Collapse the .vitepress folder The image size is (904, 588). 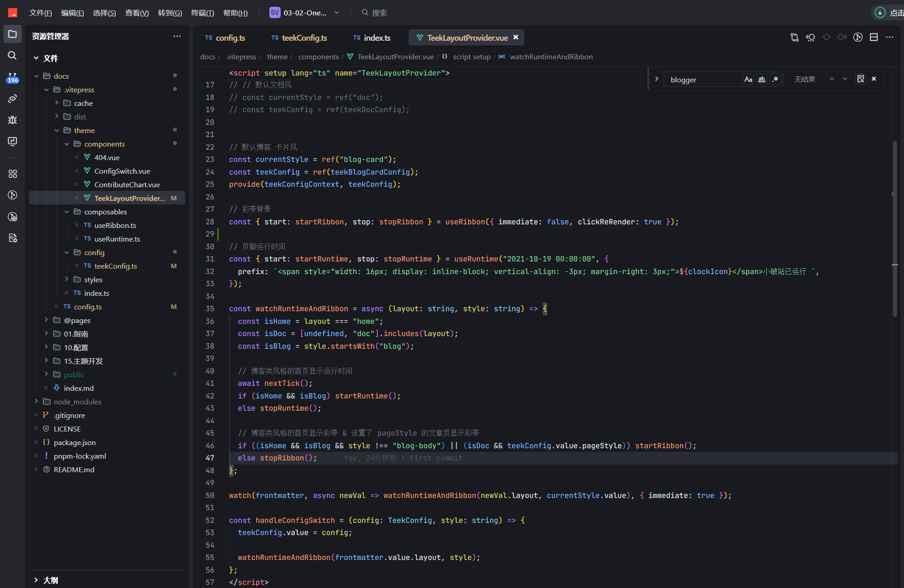pos(46,90)
